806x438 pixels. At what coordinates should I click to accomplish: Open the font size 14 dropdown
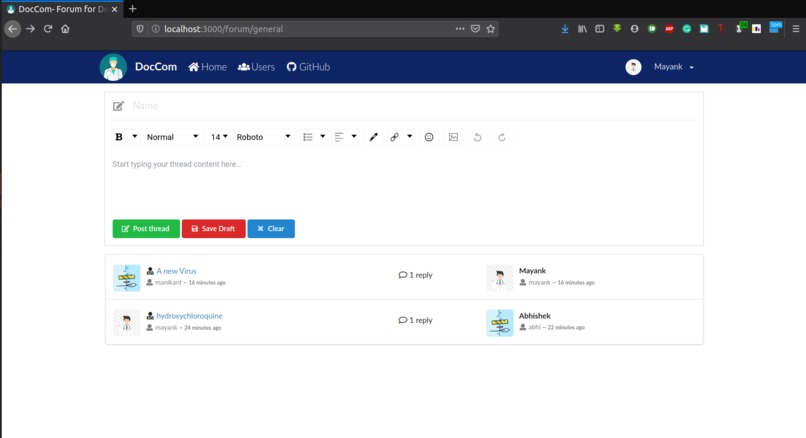pyautogui.click(x=219, y=137)
